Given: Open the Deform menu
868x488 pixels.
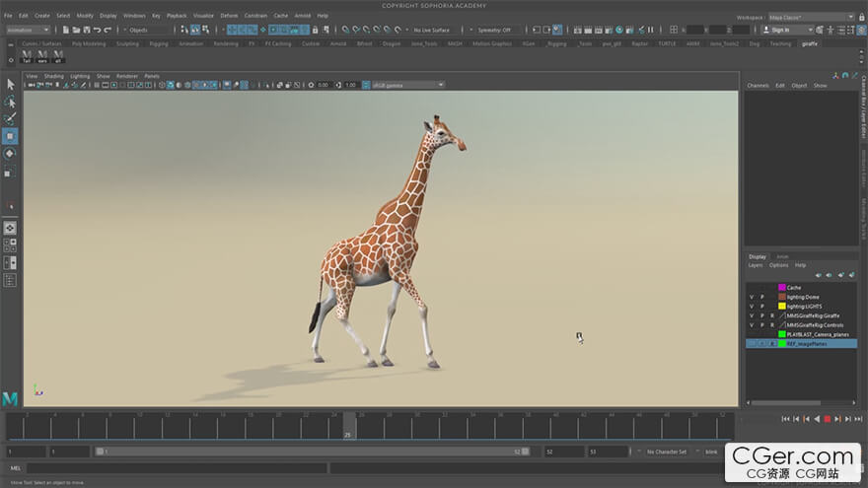Looking at the screenshot, I should (229, 16).
